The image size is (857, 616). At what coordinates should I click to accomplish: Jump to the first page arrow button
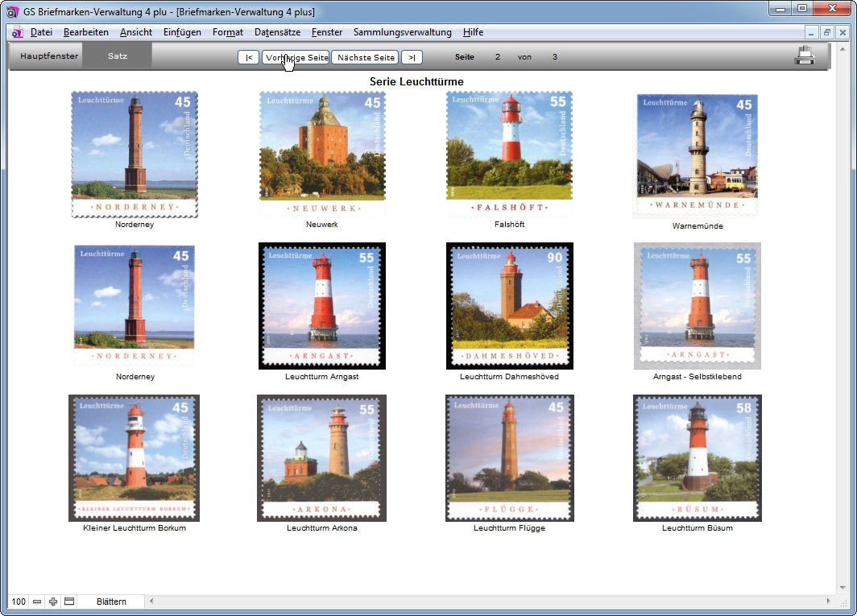click(x=248, y=57)
